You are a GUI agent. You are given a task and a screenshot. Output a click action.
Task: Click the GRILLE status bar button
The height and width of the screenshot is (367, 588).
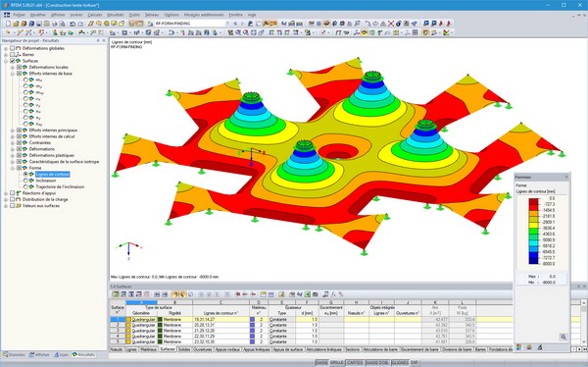pos(336,362)
